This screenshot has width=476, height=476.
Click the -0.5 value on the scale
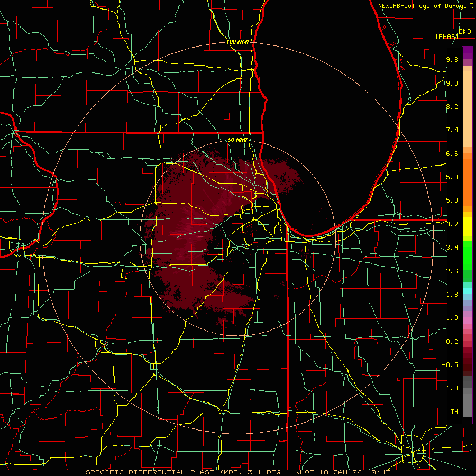[450, 365]
